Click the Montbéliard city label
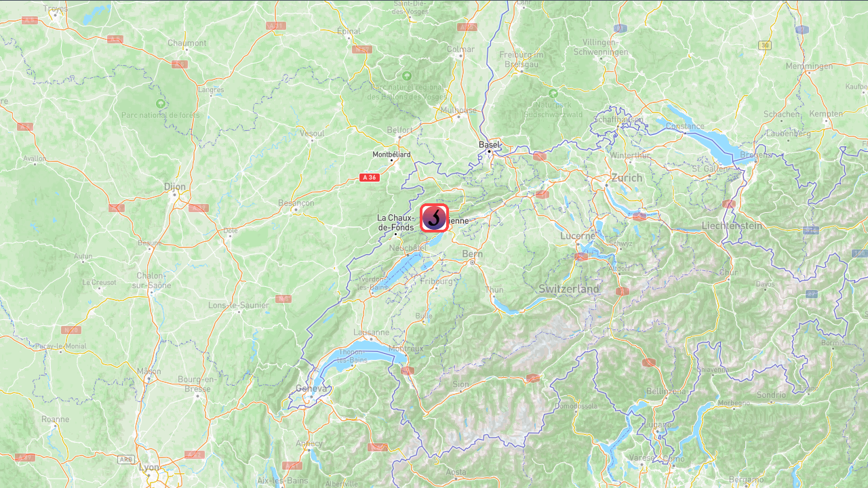Viewport: 868px width, 488px height. coord(391,155)
